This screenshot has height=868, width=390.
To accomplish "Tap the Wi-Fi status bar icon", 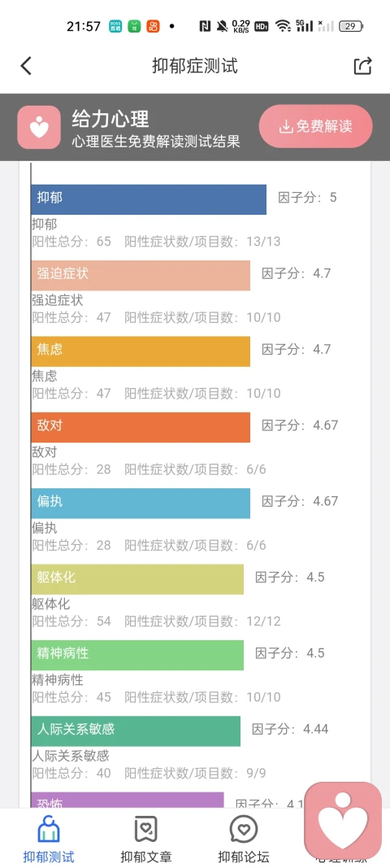I will tap(284, 25).
